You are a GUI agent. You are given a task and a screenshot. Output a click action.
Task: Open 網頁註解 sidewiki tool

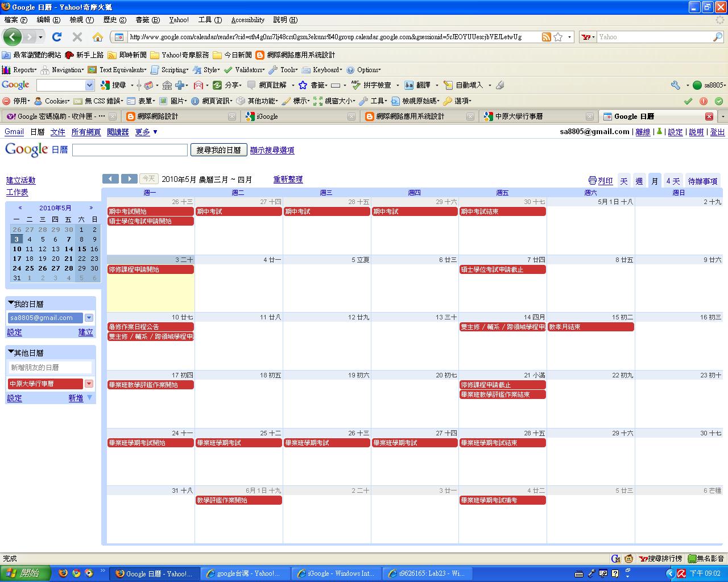coord(267,85)
